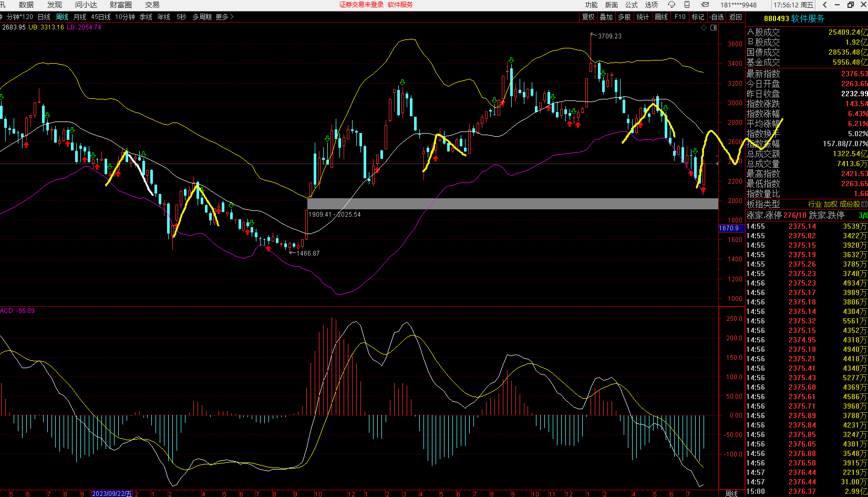Click the 涨家.涨停 276/10 value
The width and height of the screenshot is (868, 497).
coord(794,216)
